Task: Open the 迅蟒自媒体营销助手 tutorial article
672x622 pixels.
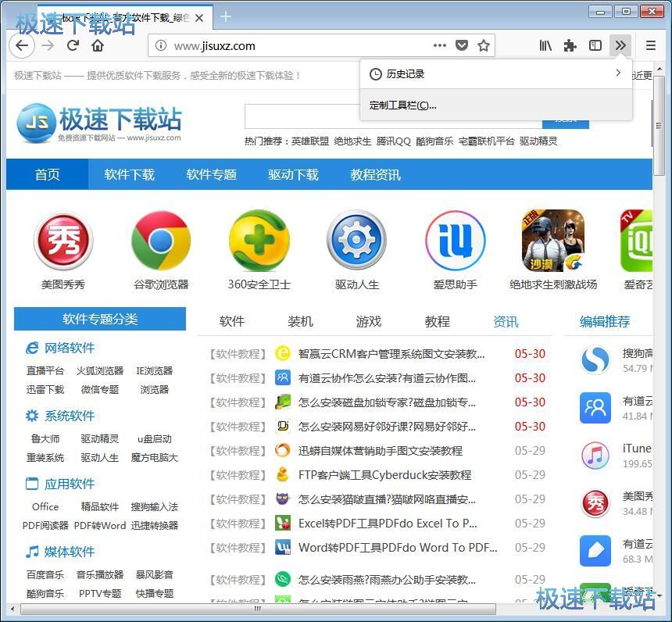Action: (x=380, y=451)
